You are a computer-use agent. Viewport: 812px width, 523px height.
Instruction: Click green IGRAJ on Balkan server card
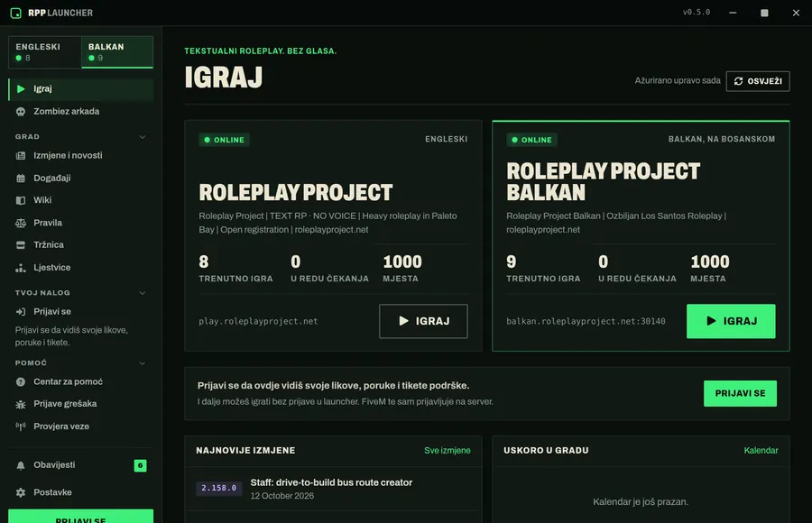(731, 322)
